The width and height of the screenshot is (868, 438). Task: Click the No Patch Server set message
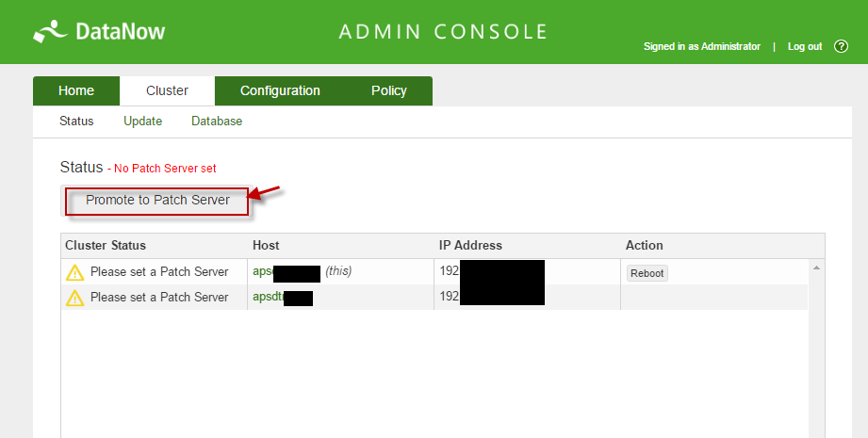165,169
